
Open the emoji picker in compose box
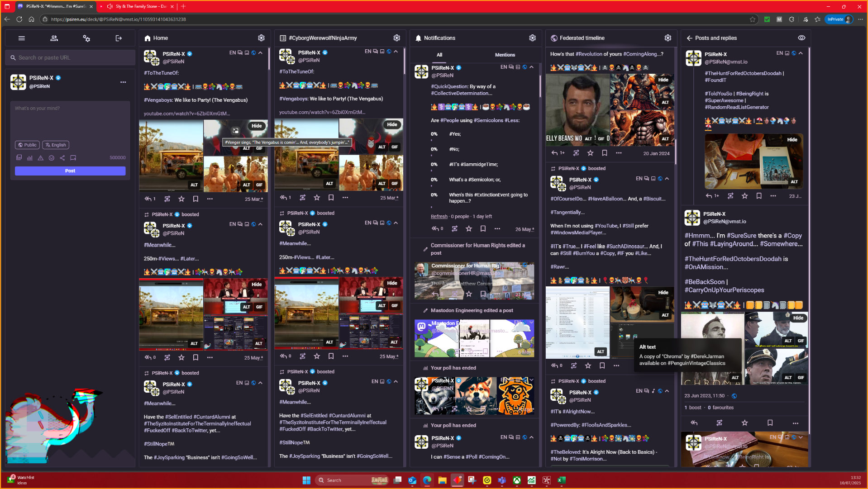point(52,158)
